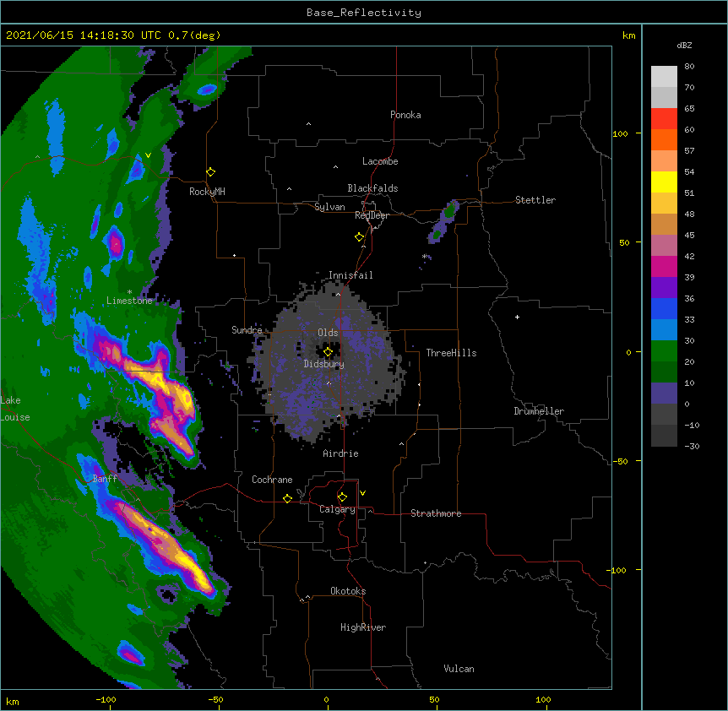Click the km unit label beside the timestamp row
728x711 pixels.
coord(628,35)
